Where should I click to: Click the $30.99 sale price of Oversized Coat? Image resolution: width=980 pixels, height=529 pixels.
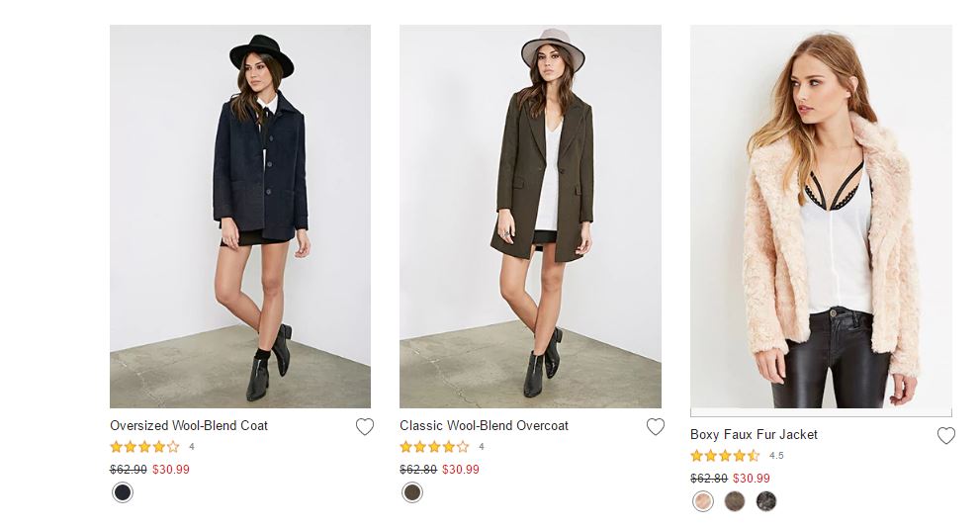[x=171, y=470]
